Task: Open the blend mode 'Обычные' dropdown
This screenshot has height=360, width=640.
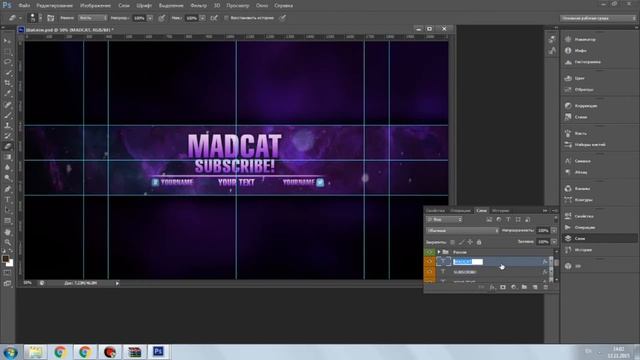Action: tap(462, 231)
